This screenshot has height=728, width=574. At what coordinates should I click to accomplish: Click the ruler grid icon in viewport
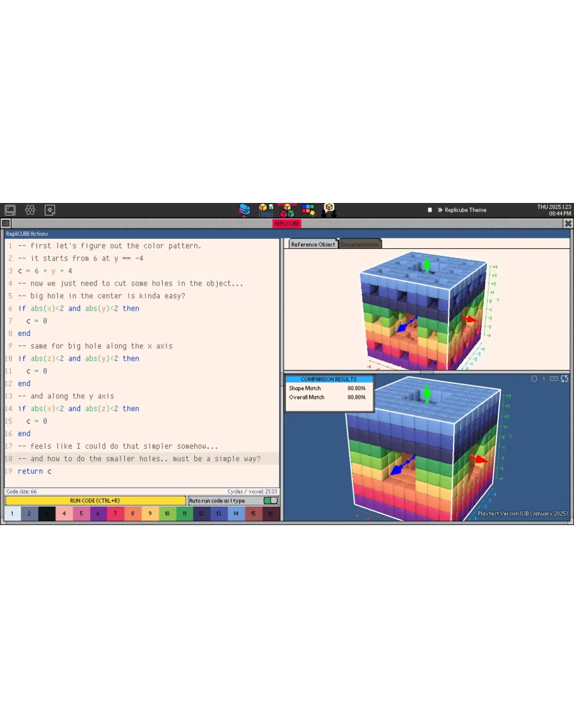coord(554,379)
